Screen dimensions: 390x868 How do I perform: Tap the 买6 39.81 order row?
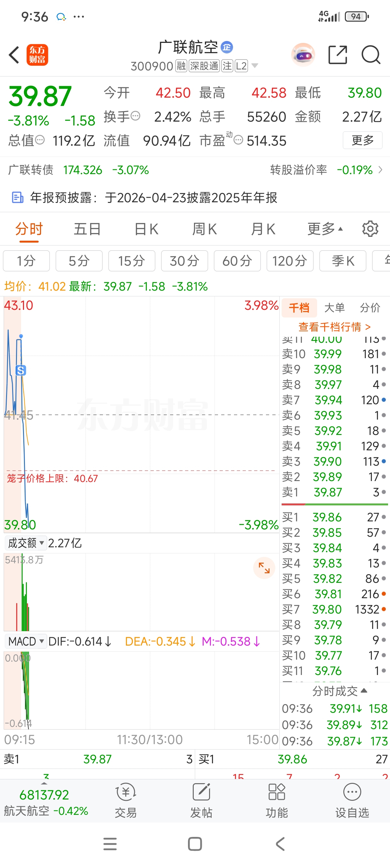point(334,594)
